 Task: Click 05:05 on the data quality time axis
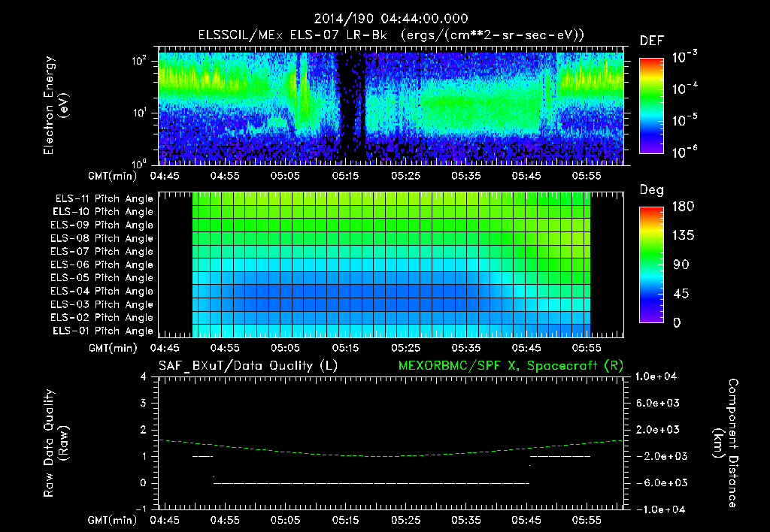pos(285,520)
